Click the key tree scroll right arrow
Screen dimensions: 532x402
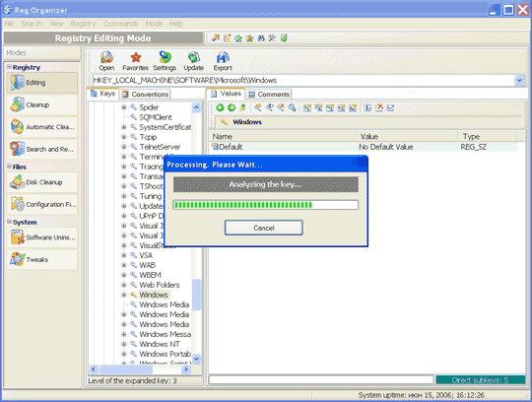pyautogui.click(x=185, y=369)
